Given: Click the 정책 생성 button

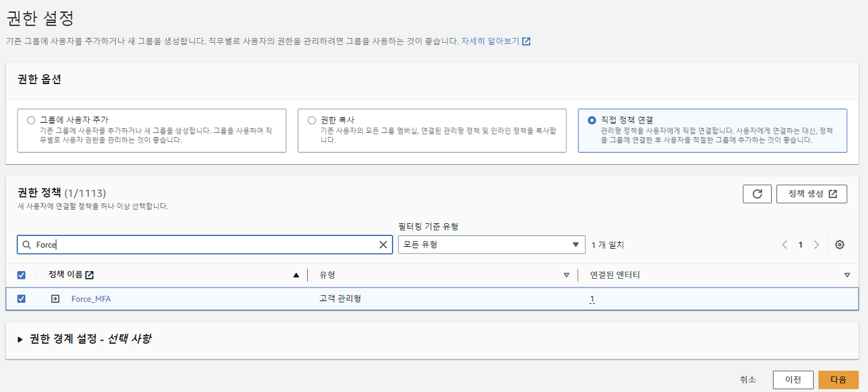Looking at the screenshot, I should 812,194.
